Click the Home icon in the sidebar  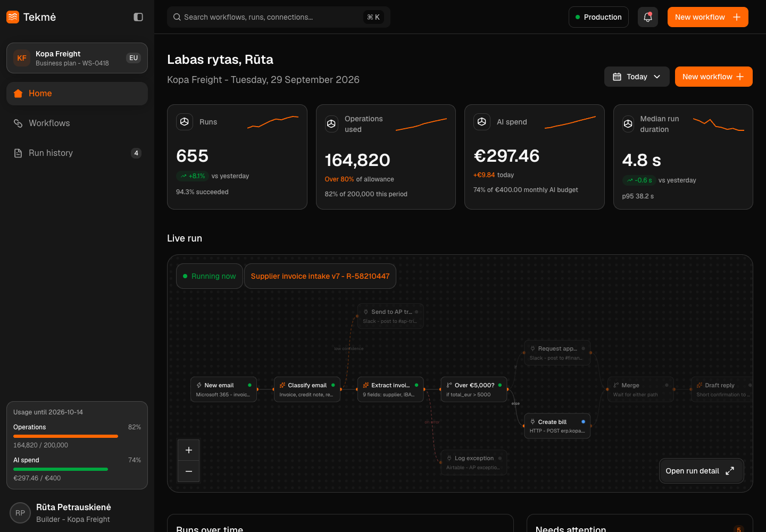(x=18, y=94)
